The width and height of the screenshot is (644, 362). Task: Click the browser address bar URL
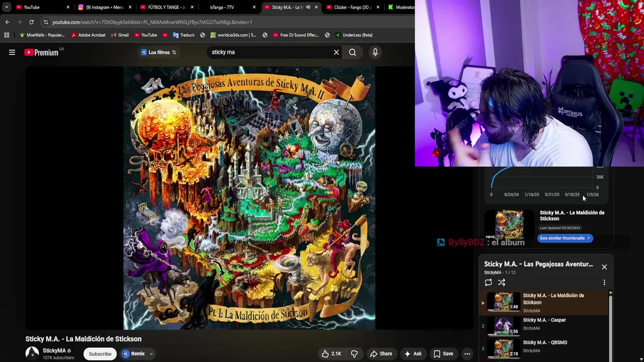[x=152, y=22]
